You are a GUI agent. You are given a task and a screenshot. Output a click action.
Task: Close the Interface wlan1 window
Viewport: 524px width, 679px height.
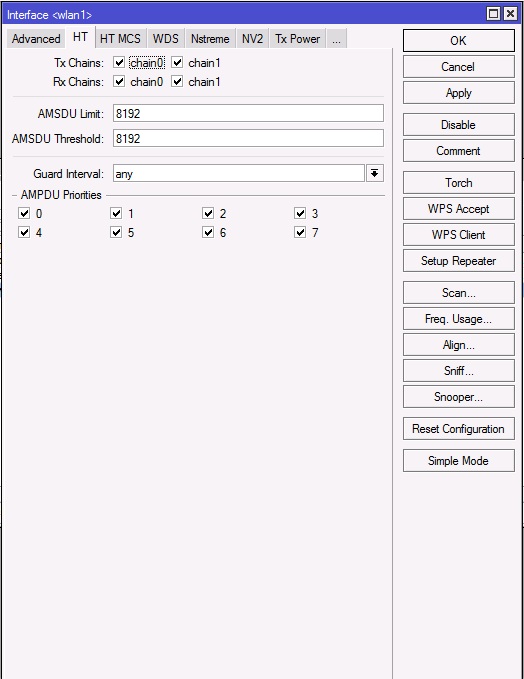coord(510,14)
